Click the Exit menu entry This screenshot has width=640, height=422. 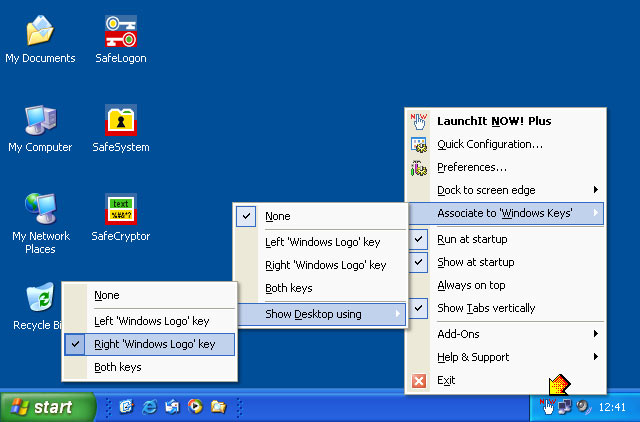tap(505, 380)
